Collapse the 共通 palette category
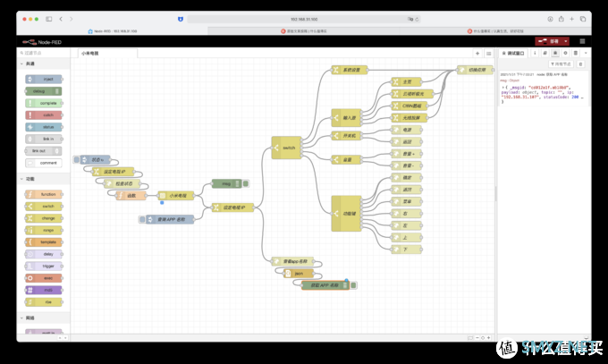 (x=31, y=65)
